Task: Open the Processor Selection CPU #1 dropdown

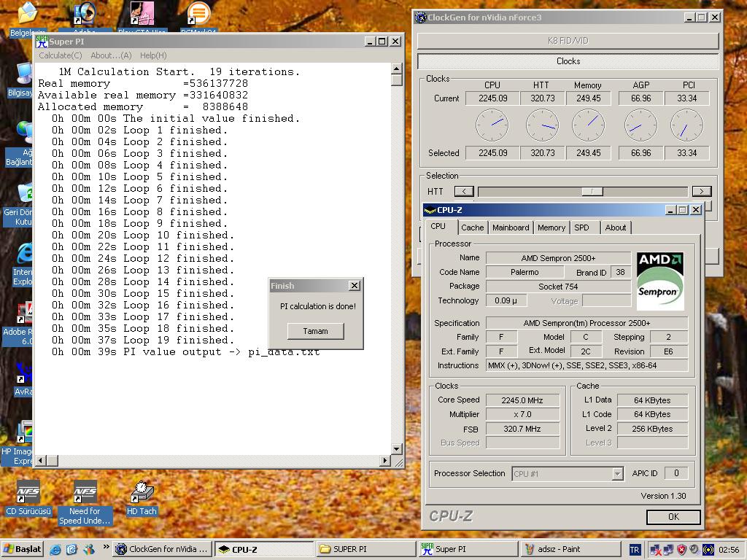Action: tap(568, 474)
